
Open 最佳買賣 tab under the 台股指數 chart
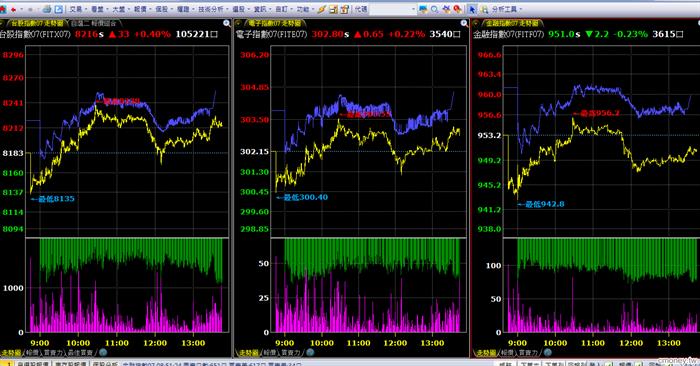80,353
